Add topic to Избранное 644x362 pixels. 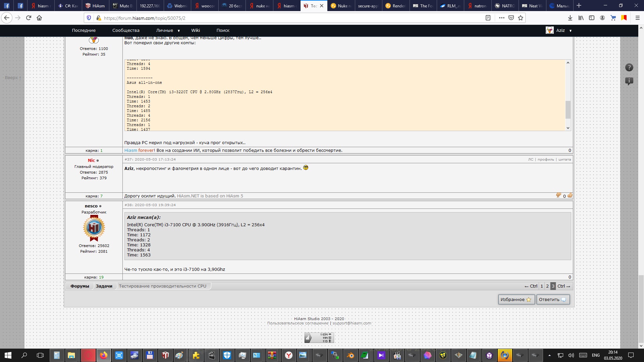coord(516,300)
